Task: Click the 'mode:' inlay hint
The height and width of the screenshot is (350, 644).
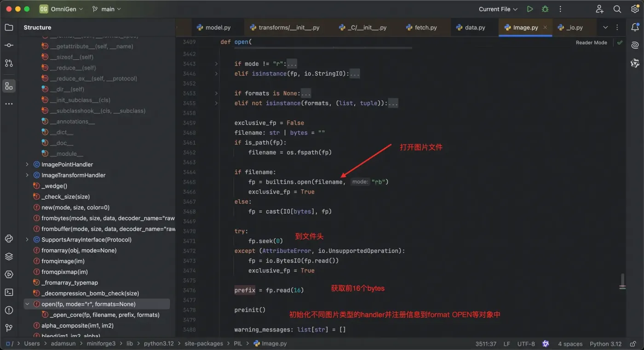Action: (x=360, y=182)
